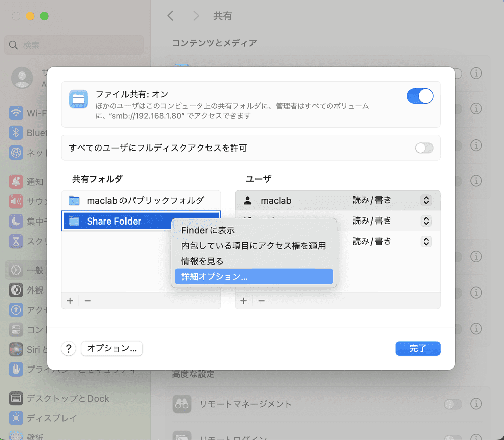
Task: Click the maclab public folder icon
Action: click(74, 201)
